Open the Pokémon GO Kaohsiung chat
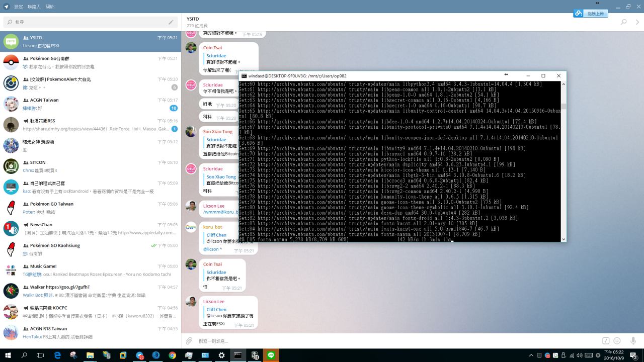The width and height of the screenshot is (644, 362). [x=91, y=249]
